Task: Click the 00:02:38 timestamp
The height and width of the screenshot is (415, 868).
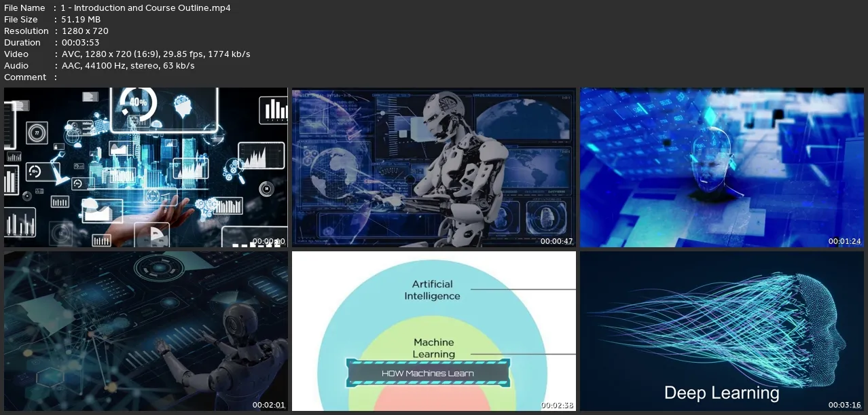Action: tap(557, 405)
